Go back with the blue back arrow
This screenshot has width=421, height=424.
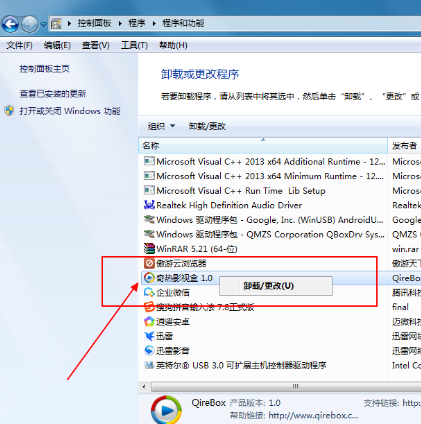pos(10,24)
